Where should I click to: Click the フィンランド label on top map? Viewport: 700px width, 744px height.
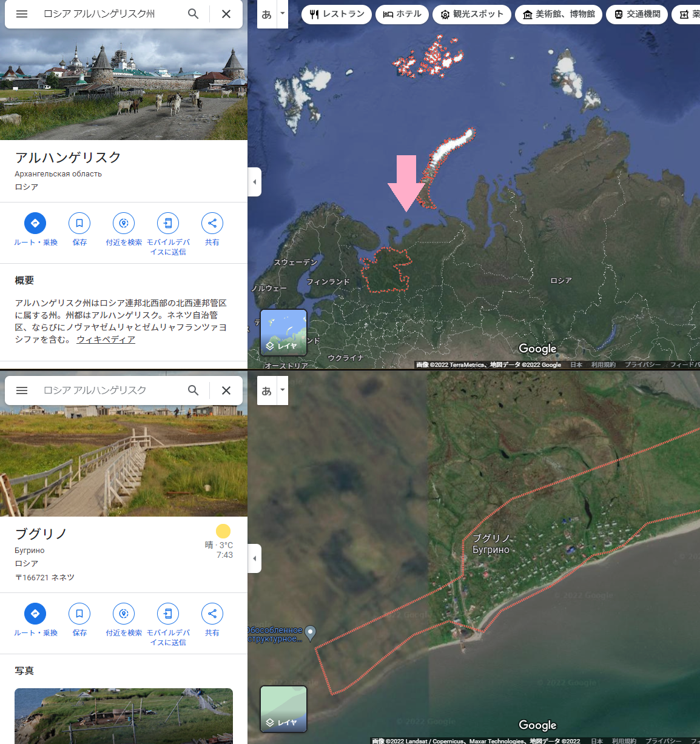click(x=328, y=282)
